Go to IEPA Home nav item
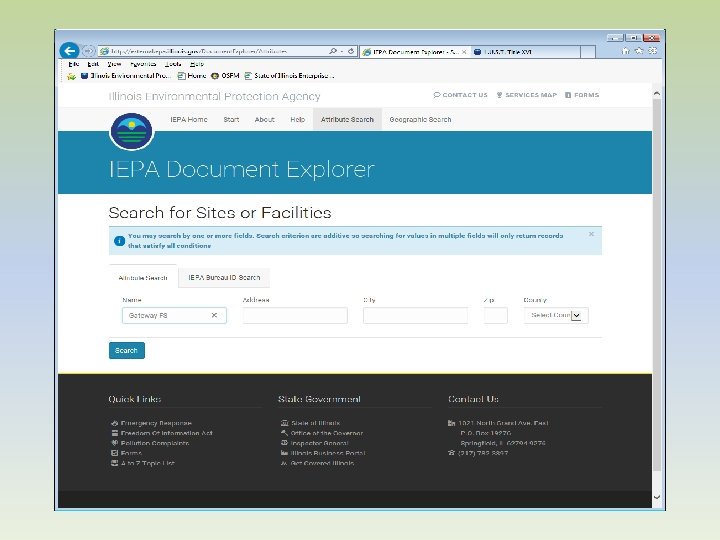 189,119
